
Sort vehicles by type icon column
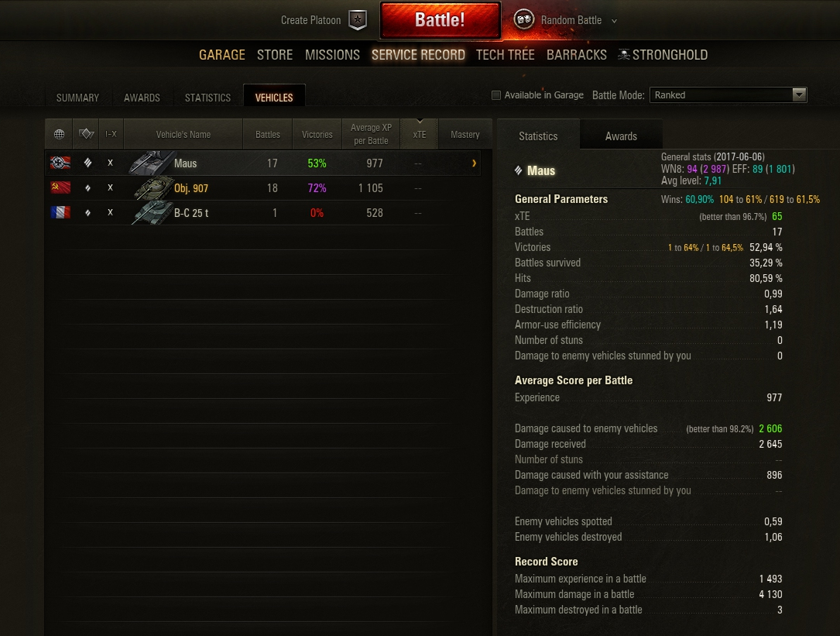86,134
